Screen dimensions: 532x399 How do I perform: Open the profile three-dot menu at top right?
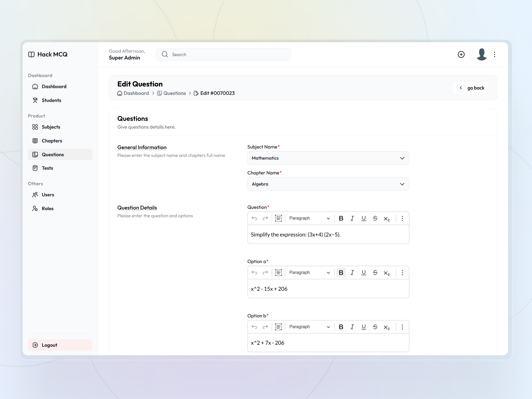point(495,54)
